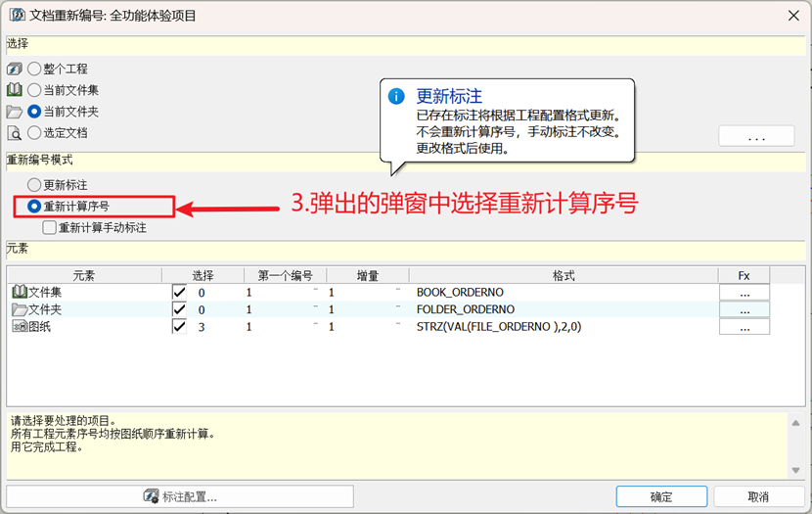The width and height of the screenshot is (812, 514).
Task: Click the whole-project icon beside 整个工程
Action: 15,69
